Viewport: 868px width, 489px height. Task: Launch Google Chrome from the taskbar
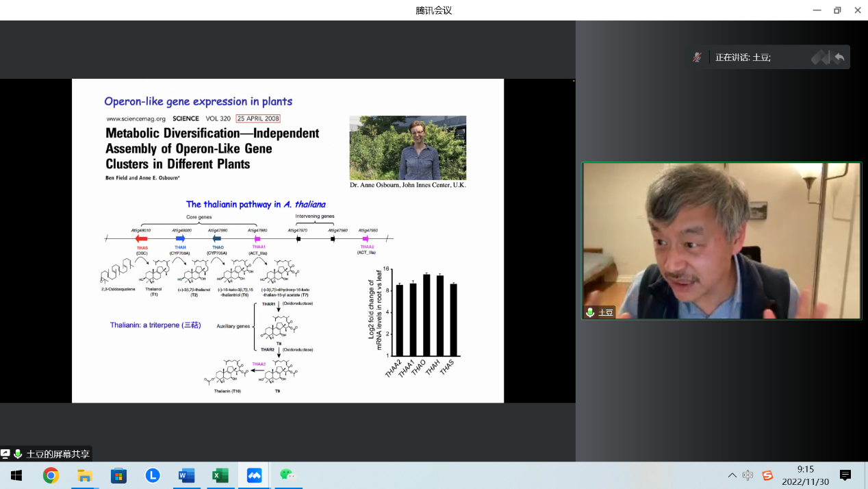[x=51, y=475]
